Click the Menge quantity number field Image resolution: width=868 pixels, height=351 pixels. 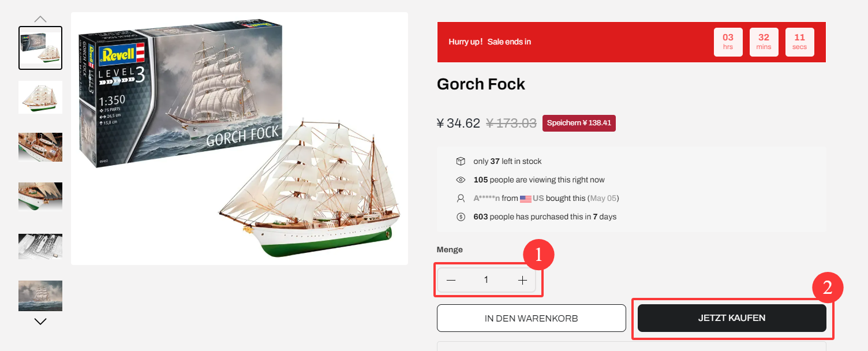pyautogui.click(x=486, y=281)
